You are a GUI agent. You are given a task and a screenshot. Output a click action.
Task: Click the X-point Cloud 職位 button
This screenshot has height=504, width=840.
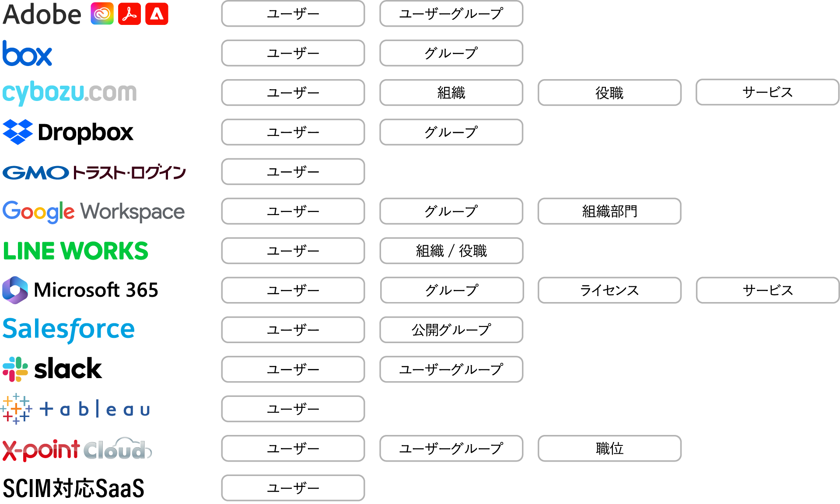pos(609,448)
